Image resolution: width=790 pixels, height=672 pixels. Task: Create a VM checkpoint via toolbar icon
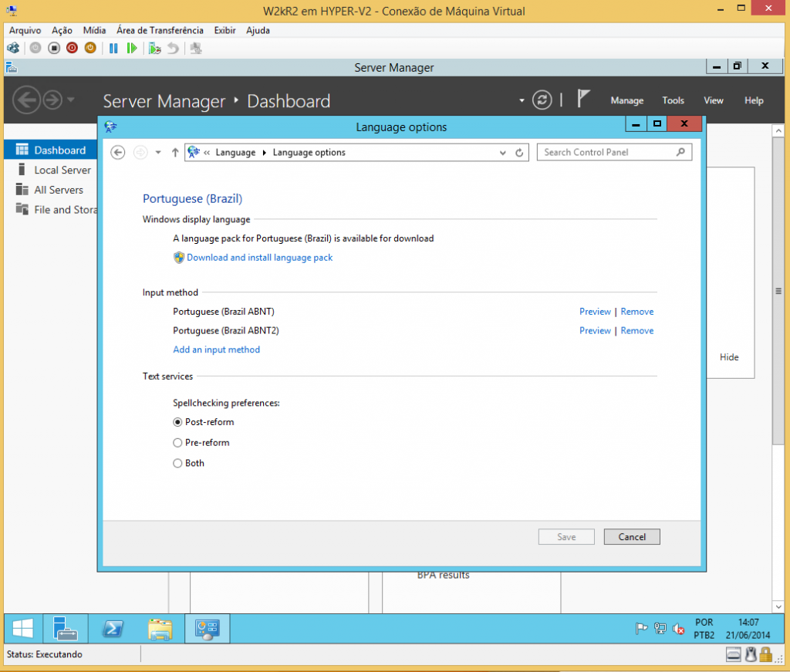pyautogui.click(x=155, y=48)
